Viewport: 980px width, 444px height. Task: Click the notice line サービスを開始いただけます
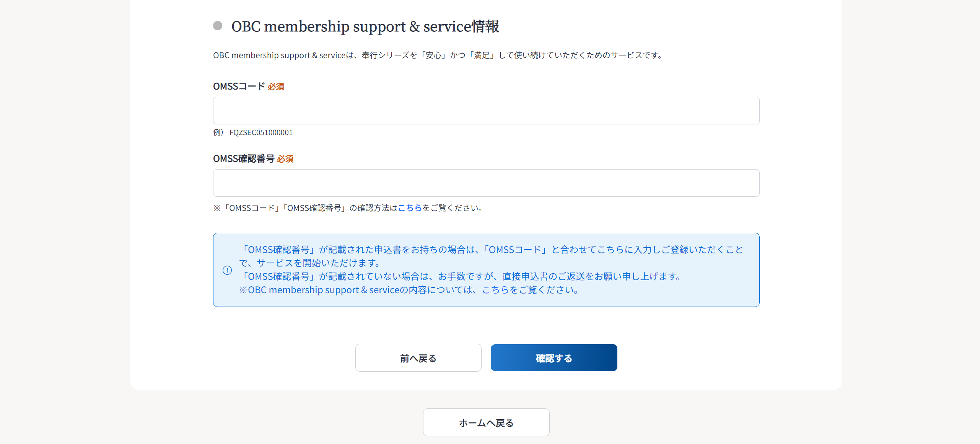click(x=310, y=263)
